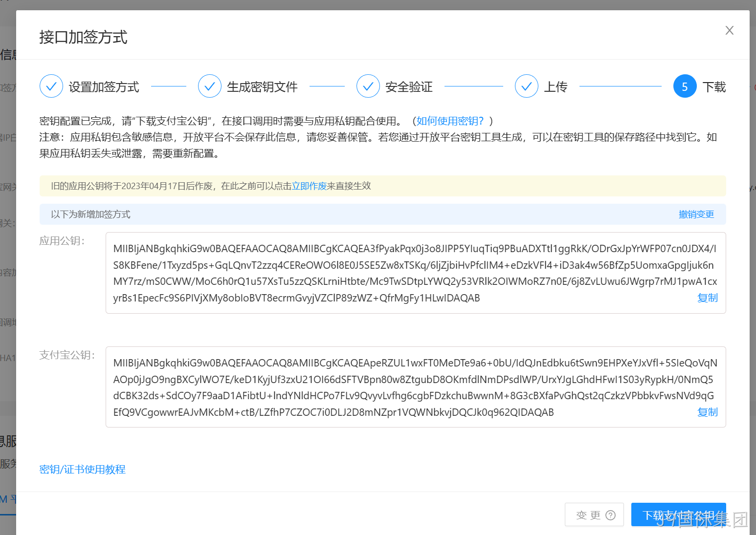This screenshot has width=756, height=535.
Task: Click the 上传 step label
Action: (556, 87)
